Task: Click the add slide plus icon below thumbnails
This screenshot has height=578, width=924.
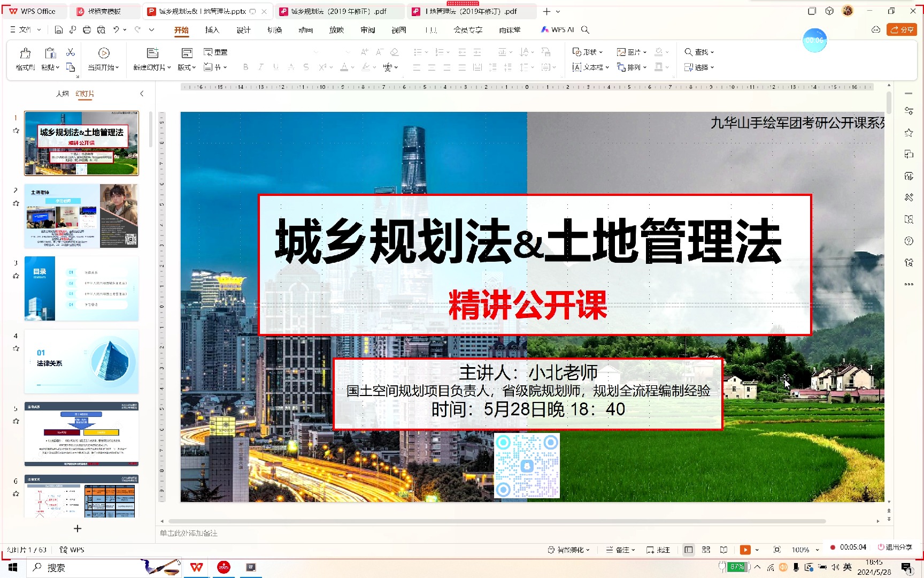Action: 78,528
